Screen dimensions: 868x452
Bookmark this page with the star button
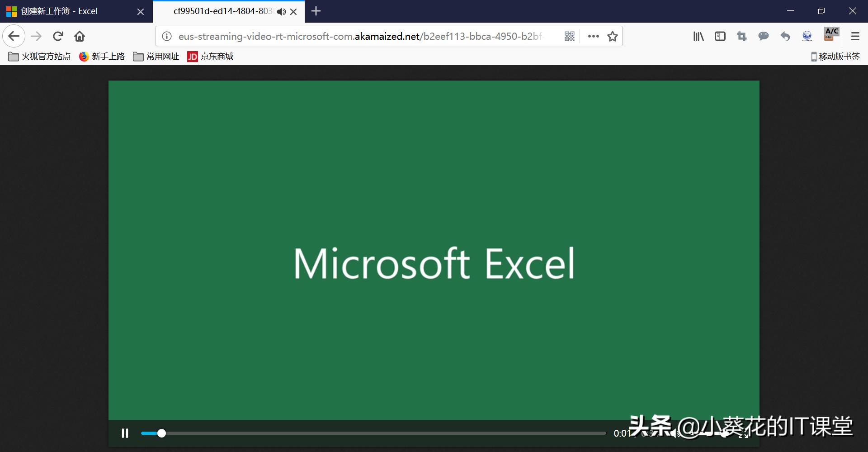click(613, 36)
